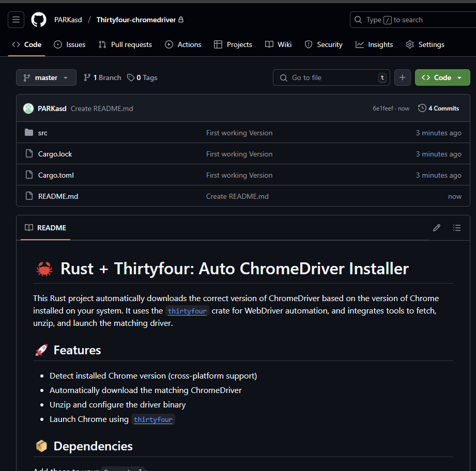This screenshot has height=471, width=476.
Task: Expand the green Code dropdown button
Action: (442, 77)
